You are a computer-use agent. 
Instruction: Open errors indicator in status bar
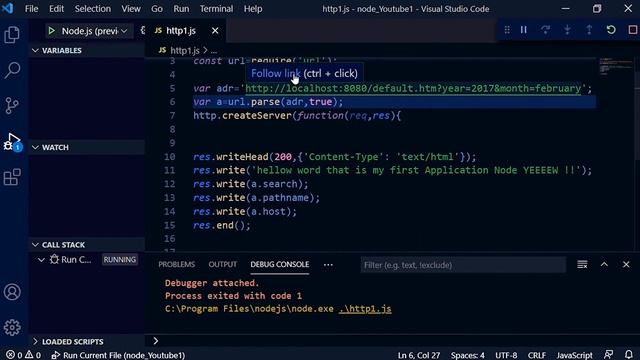[x=14, y=355]
